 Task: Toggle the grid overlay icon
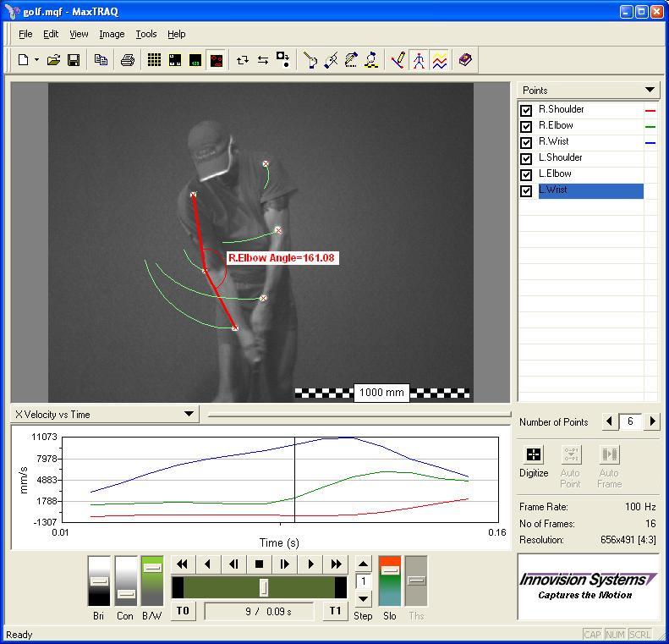pos(154,60)
